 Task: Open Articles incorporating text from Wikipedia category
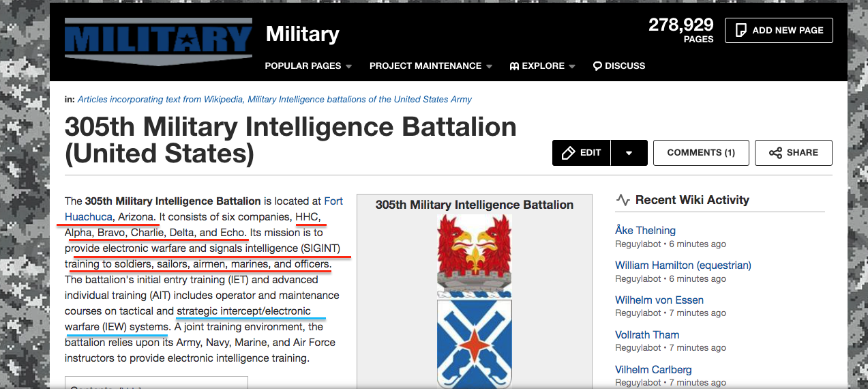click(x=160, y=100)
